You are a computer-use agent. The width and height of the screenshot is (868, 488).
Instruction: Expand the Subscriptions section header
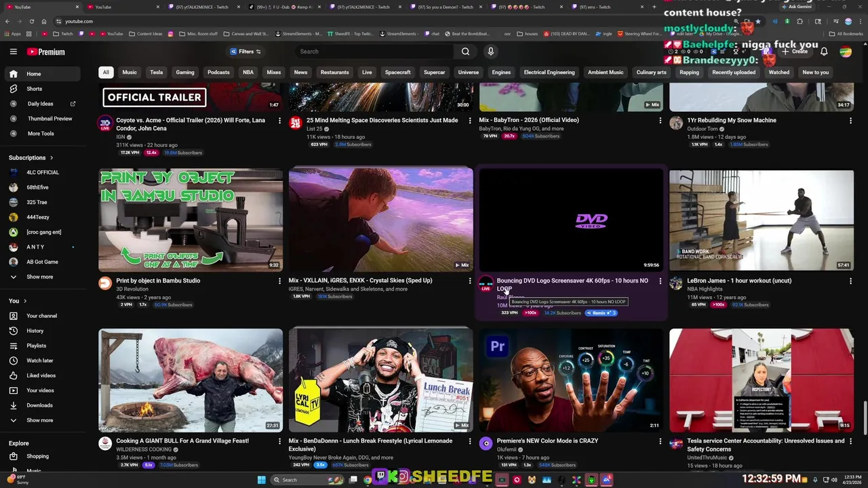[x=31, y=158]
